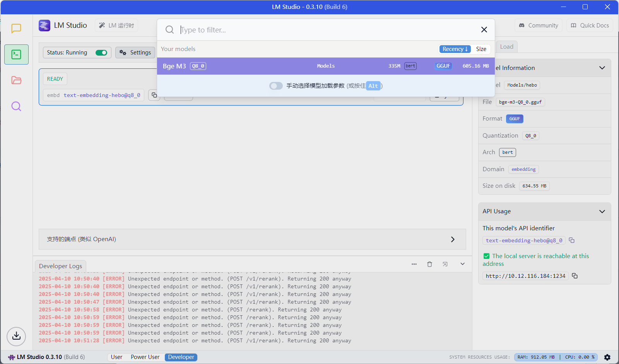
Task: Click the CPU: 0.00 % usage indicator
Action: pos(580,357)
